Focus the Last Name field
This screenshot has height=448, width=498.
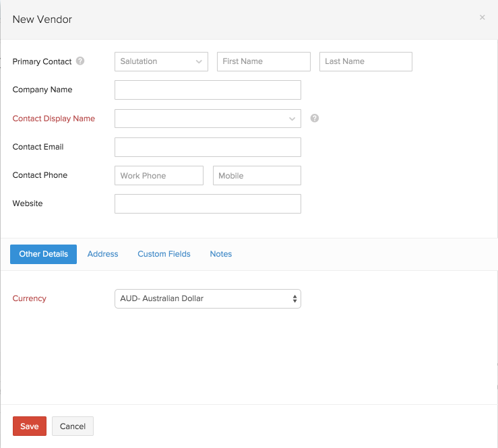click(x=366, y=61)
